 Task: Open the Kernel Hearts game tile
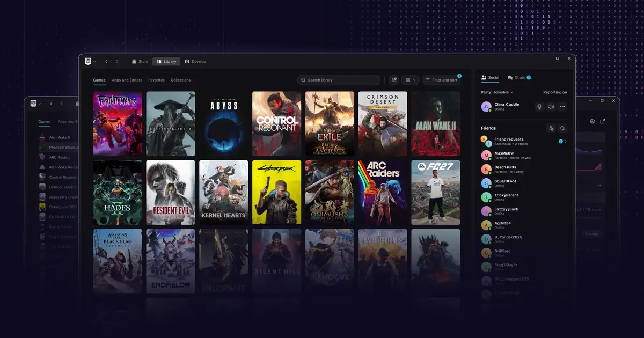point(224,193)
